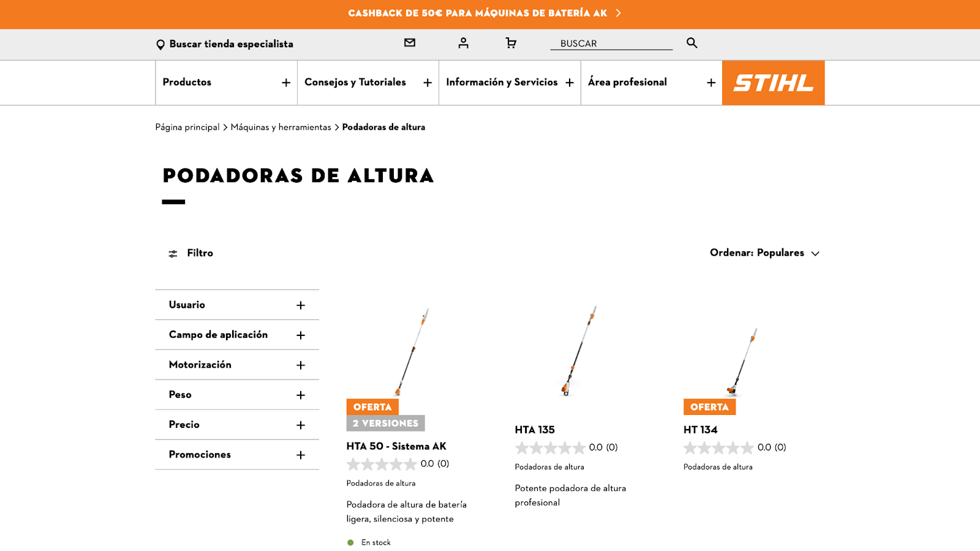Expand the Precio filter
This screenshot has height=551, width=980.
(x=237, y=425)
